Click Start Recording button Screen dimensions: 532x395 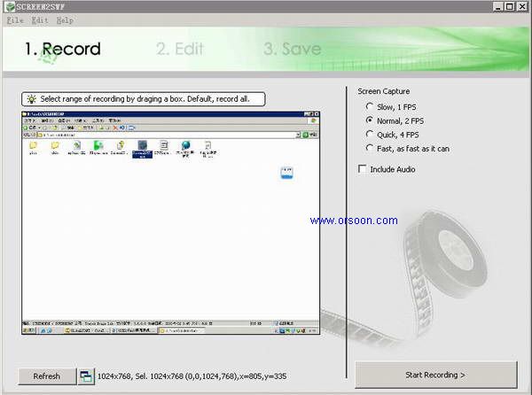pyautogui.click(x=435, y=375)
